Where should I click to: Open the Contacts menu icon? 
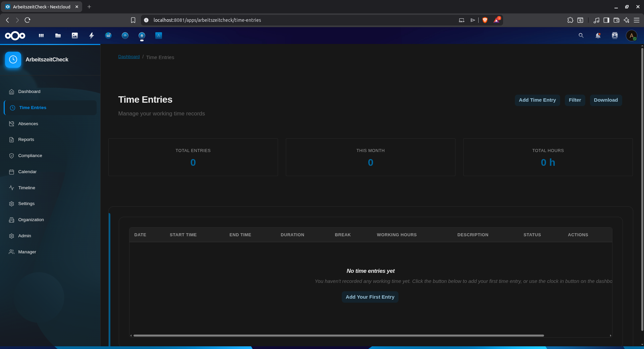click(614, 36)
